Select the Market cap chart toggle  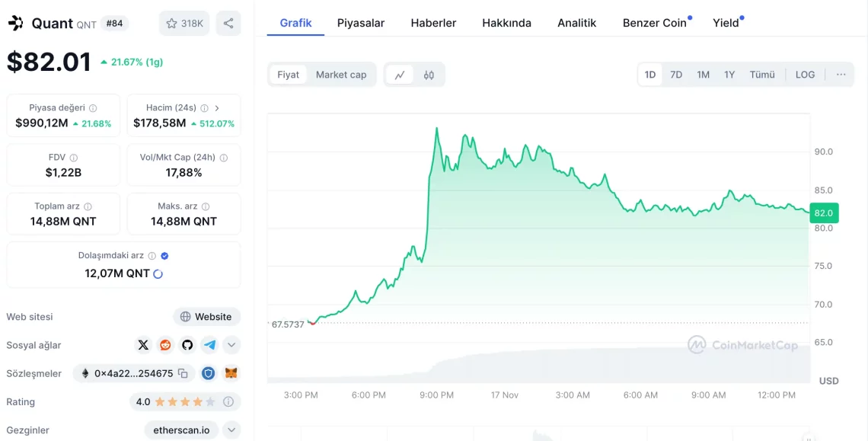pyautogui.click(x=341, y=75)
